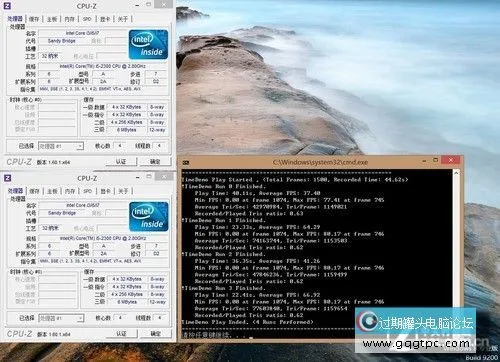Minimize the lower CPU-Z window
The width and height of the screenshot is (500, 362).
137,177
